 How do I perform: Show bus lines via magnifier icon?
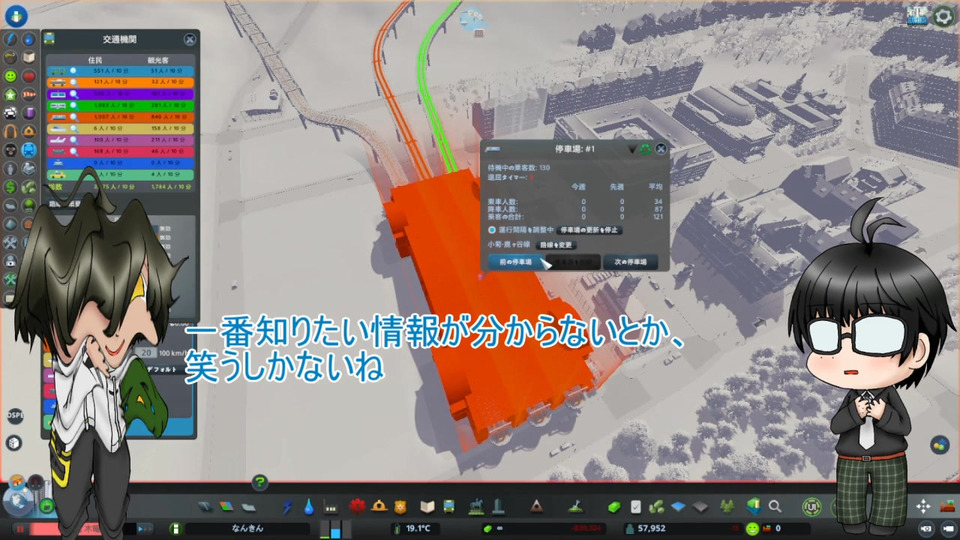tap(73, 71)
